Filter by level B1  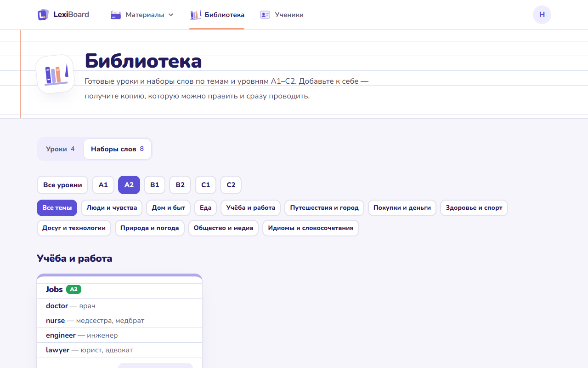point(154,185)
